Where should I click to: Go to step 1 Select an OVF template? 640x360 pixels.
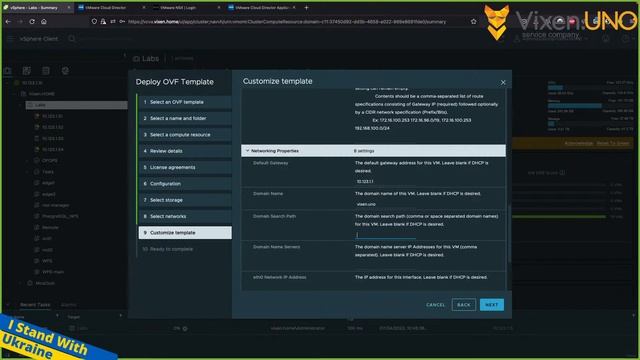point(185,102)
